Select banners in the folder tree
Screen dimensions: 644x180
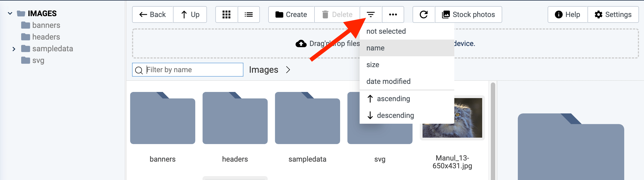(41, 25)
